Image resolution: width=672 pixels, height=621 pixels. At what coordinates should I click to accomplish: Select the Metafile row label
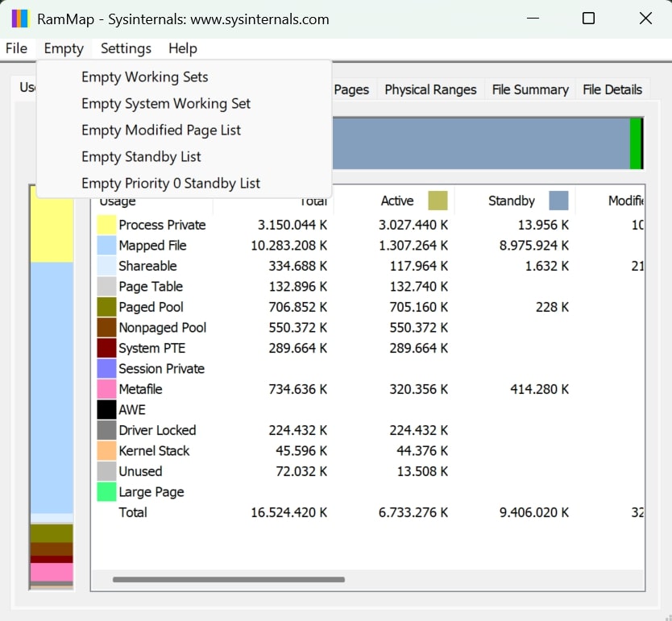tap(140, 389)
